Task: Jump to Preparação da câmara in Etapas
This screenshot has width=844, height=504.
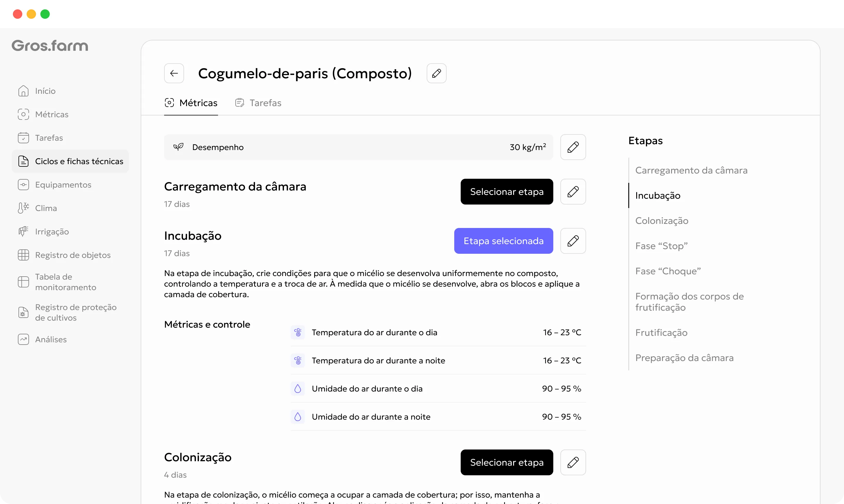Action: pos(684,357)
